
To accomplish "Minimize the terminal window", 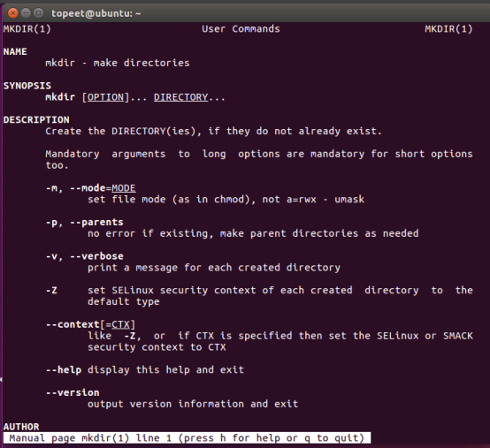I will [x=26, y=13].
